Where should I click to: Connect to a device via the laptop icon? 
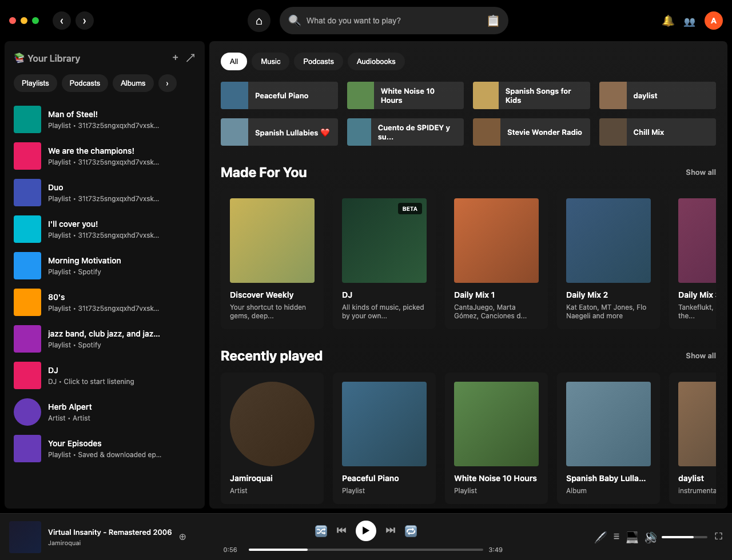tap(631, 537)
